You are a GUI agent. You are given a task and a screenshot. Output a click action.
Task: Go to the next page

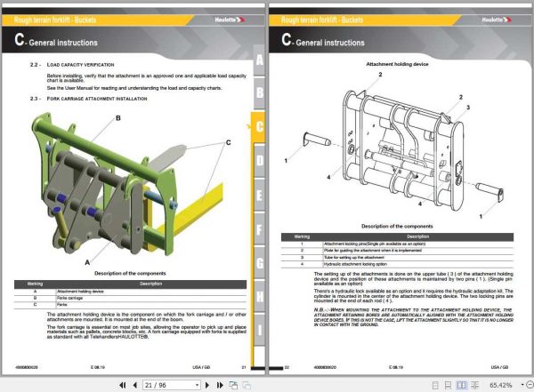click(x=207, y=385)
